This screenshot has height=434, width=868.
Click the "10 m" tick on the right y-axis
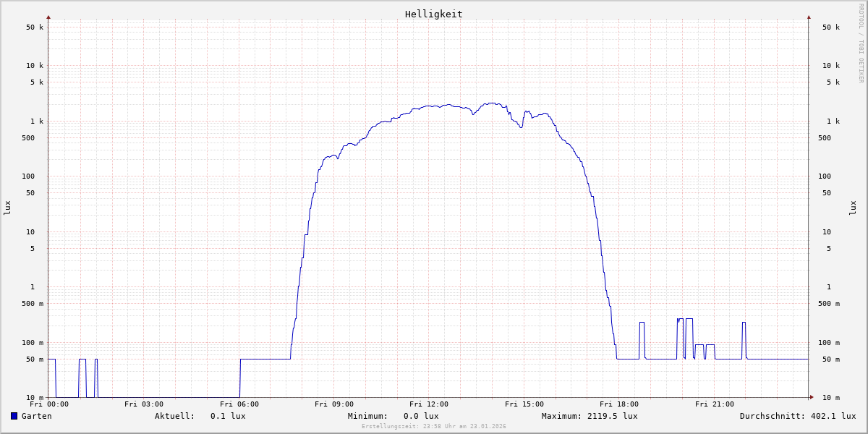pos(831,398)
